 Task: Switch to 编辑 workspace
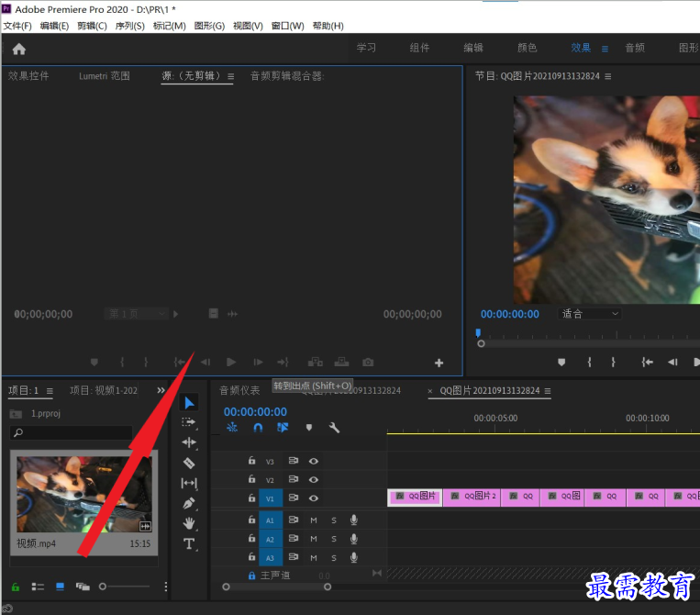473,48
